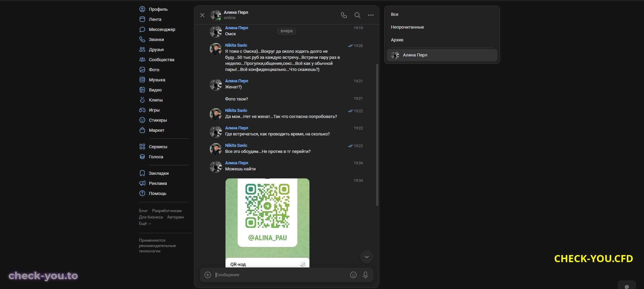Open the Стикеры smiley icon

pyautogui.click(x=142, y=120)
